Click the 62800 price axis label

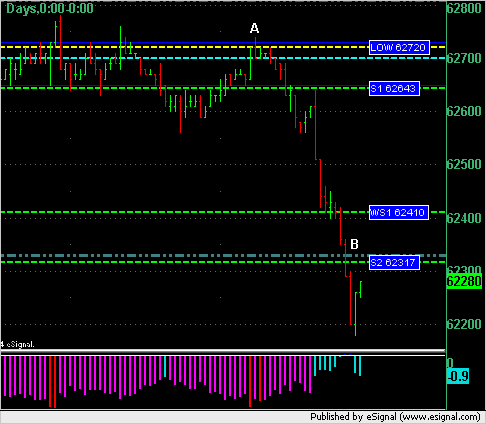pos(464,8)
